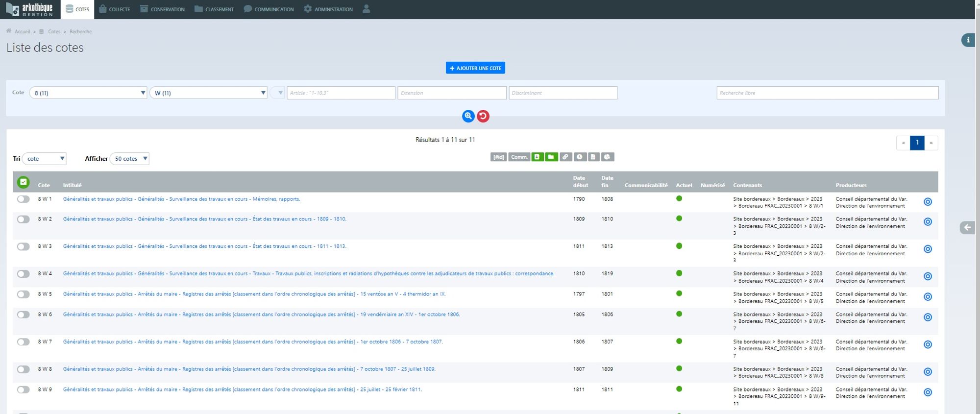Viewport: 980px width, 414px height.
Task: Click the Ajouter une cote button
Action: tap(475, 68)
